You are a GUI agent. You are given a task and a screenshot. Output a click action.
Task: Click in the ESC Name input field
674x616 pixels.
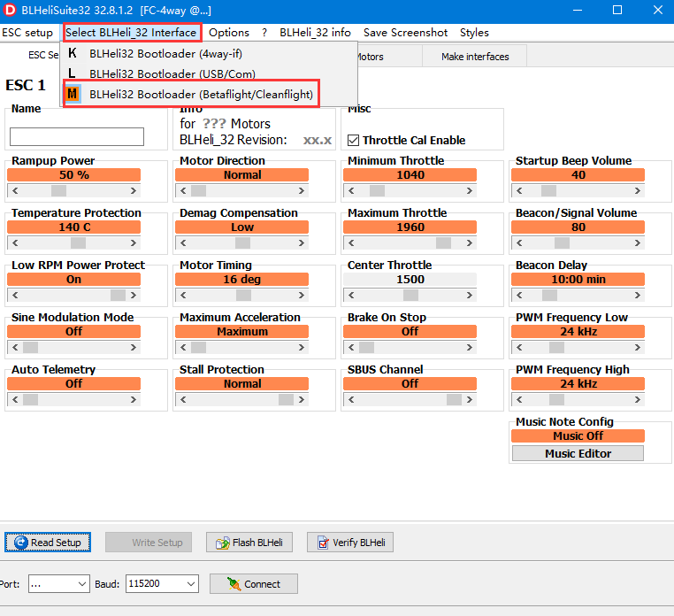77,137
